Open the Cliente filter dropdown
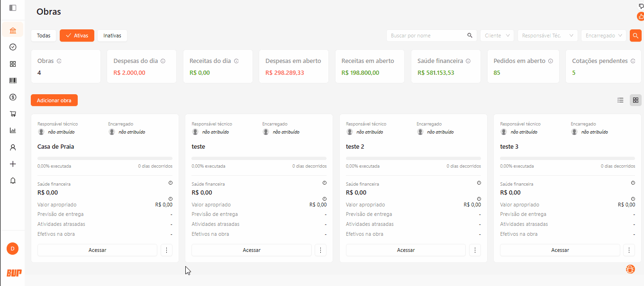644x286 pixels. (497, 36)
